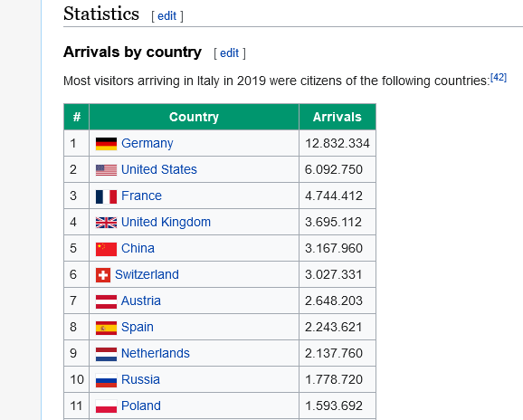Click the Austria flag icon

[x=106, y=301]
